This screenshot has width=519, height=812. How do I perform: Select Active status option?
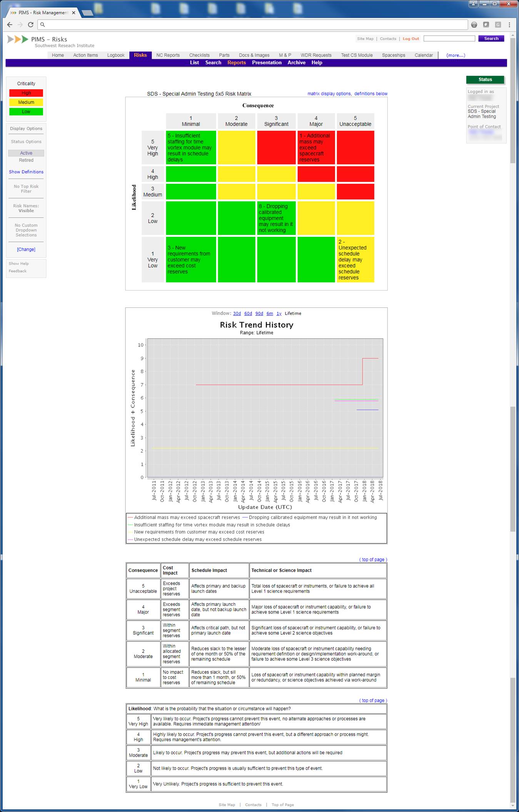tap(26, 153)
